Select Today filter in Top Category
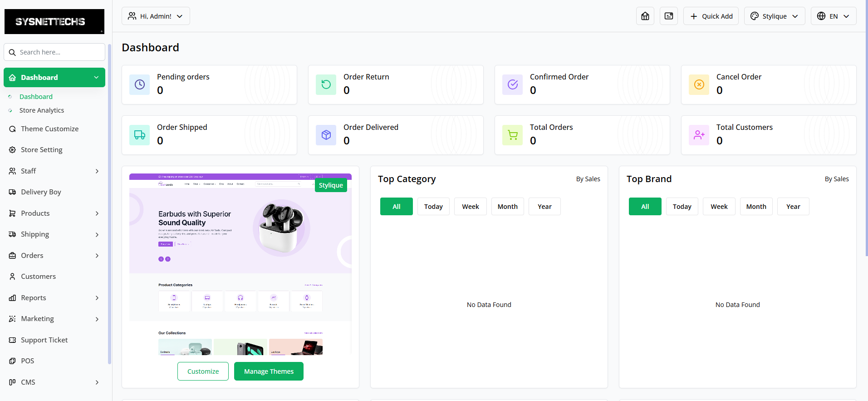The image size is (868, 401). pyautogui.click(x=433, y=207)
